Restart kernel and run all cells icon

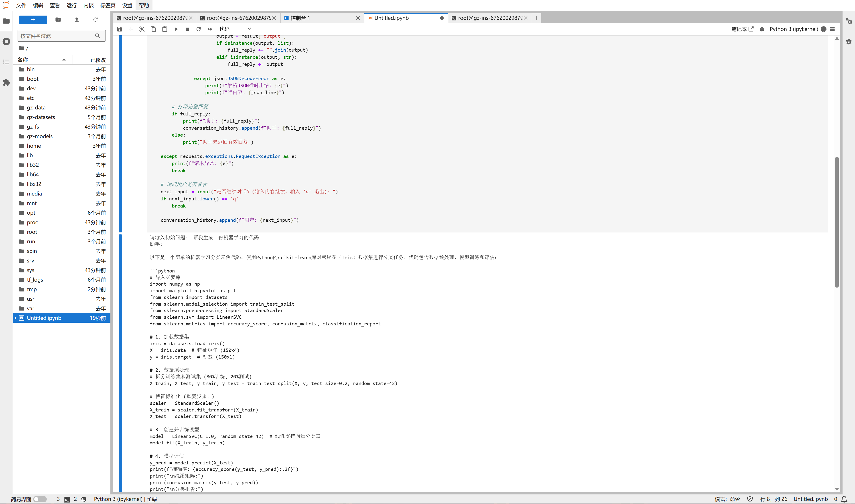210,29
